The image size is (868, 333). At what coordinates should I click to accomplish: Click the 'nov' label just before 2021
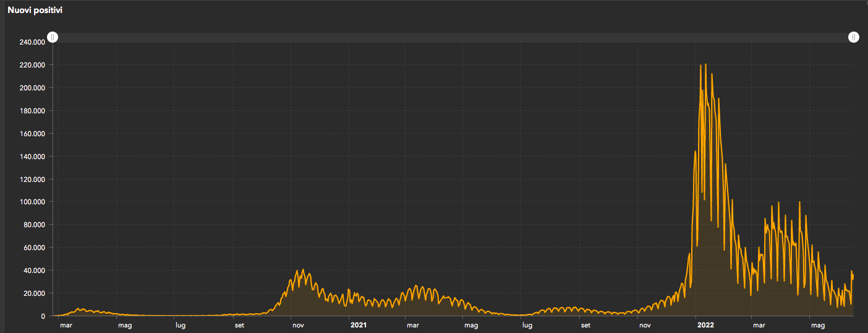pyautogui.click(x=298, y=325)
